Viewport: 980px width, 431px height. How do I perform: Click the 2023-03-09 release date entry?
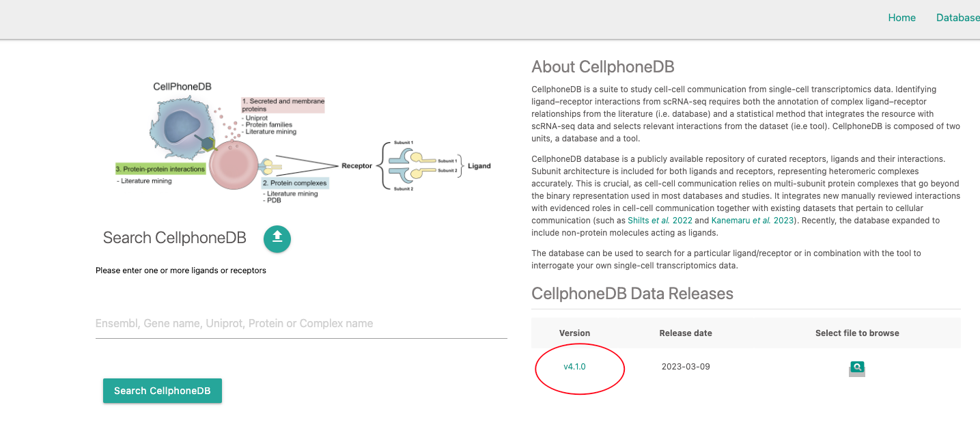(x=686, y=366)
